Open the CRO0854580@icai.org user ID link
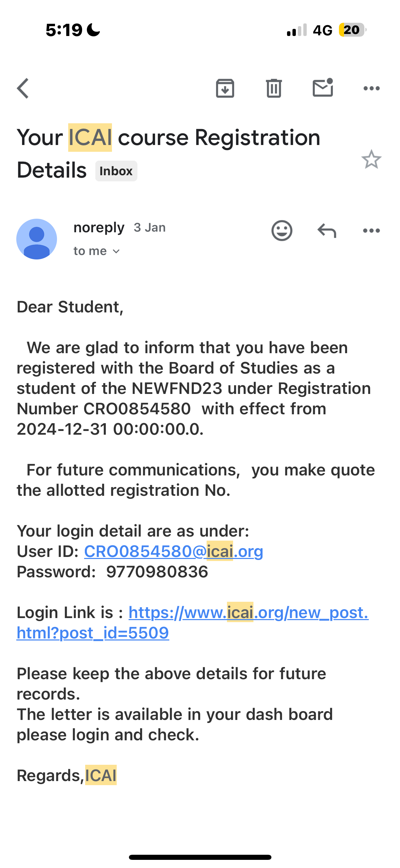Image resolution: width=400 pixels, height=868 pixels. point(173,551)
